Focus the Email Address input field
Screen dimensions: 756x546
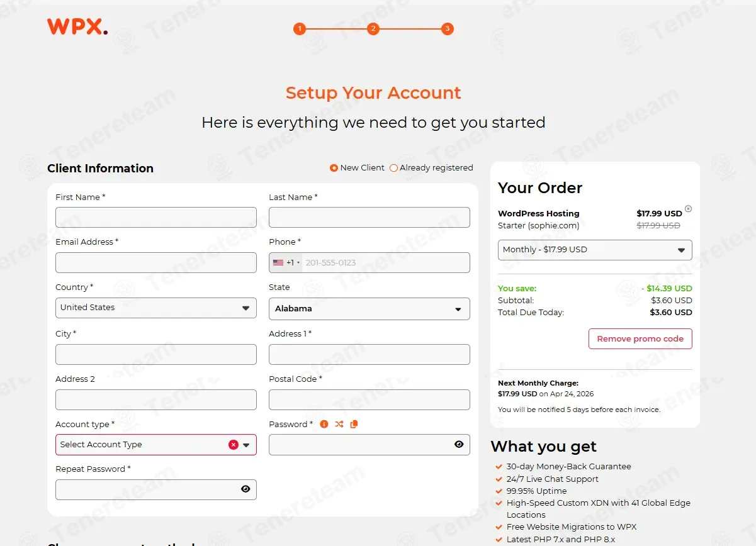point(155,263)
